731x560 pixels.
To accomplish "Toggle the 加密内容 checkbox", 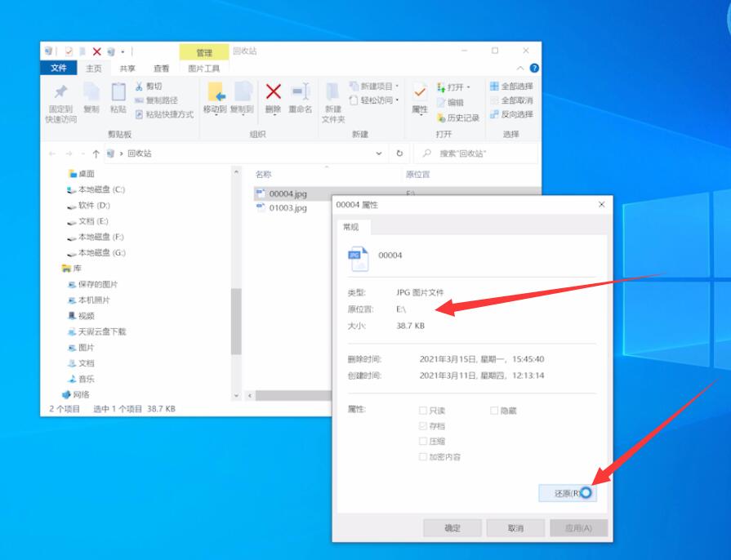I will 423,456.
